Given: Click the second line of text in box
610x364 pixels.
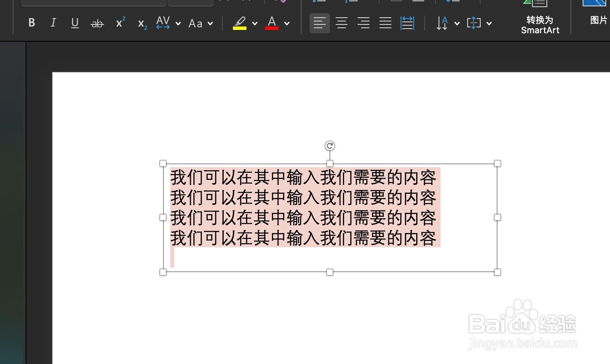Looking at the screenshot, I should click(x=303, y=198).
